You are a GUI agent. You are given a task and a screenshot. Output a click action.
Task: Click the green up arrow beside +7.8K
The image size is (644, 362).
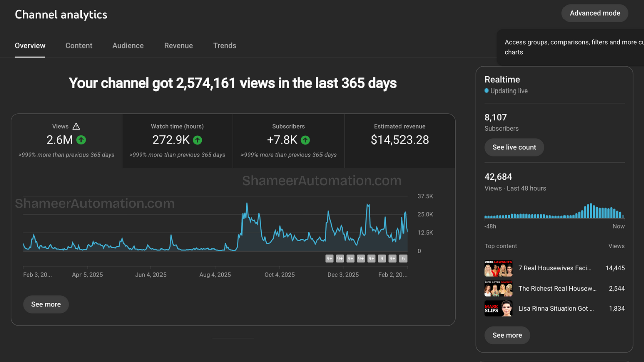coord(305,140)
